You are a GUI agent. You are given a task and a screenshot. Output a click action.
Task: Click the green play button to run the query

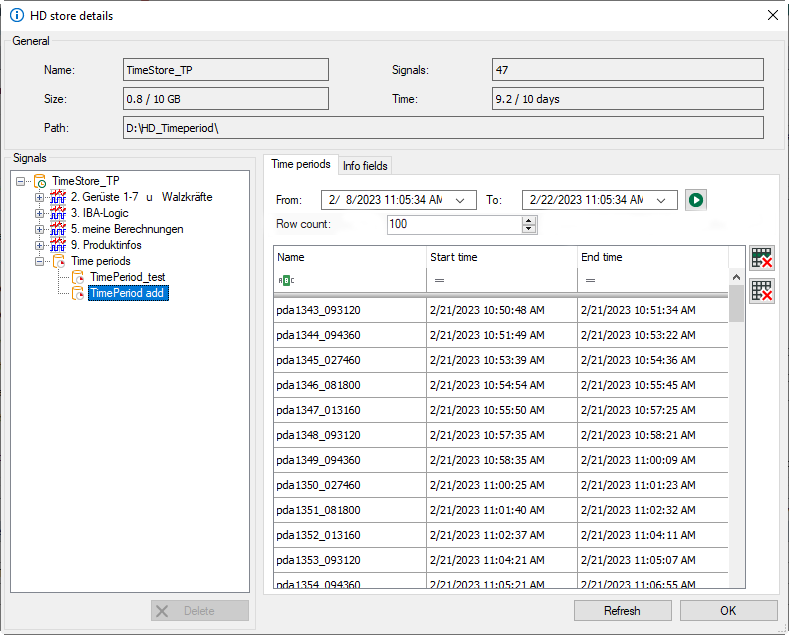coord(696,200)
